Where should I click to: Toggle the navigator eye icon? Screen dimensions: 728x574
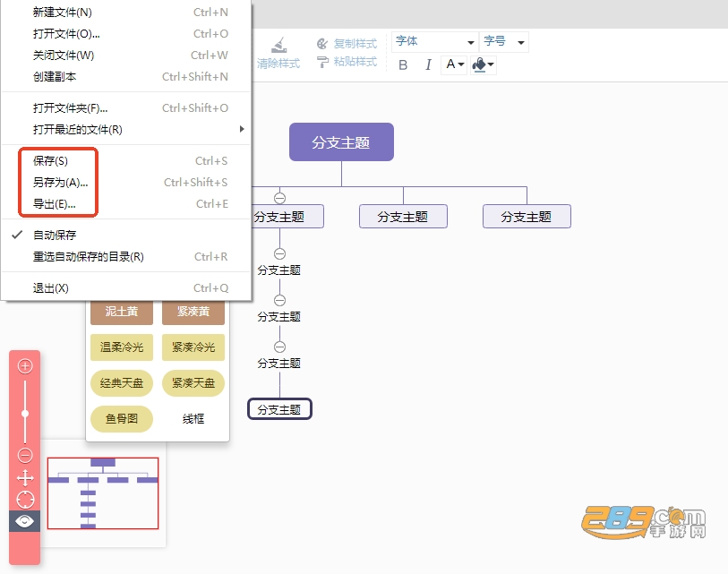click(24, 521)
